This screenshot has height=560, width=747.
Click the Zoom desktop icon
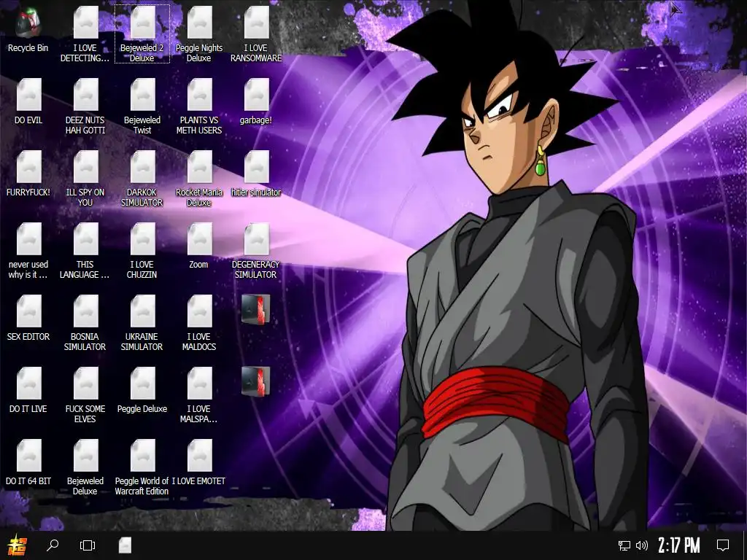coord(199,246)
